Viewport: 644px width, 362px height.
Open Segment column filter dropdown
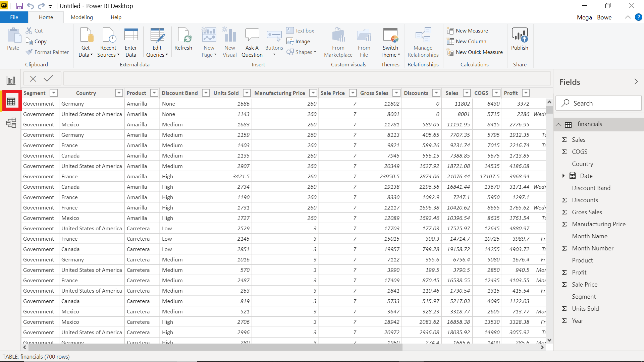(x=53, y=93)
